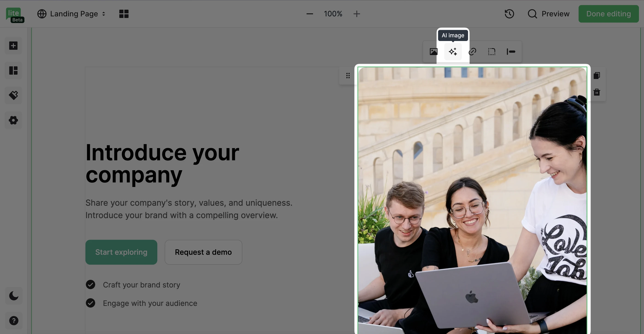Duplicate the selected image block
Screen dimensions: 644x334
597,76
